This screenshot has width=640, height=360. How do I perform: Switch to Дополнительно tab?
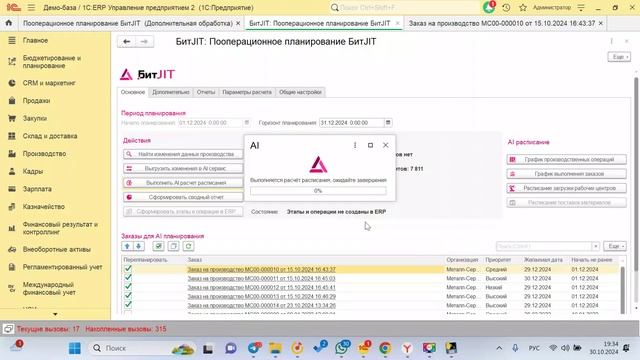pos(171,92)
